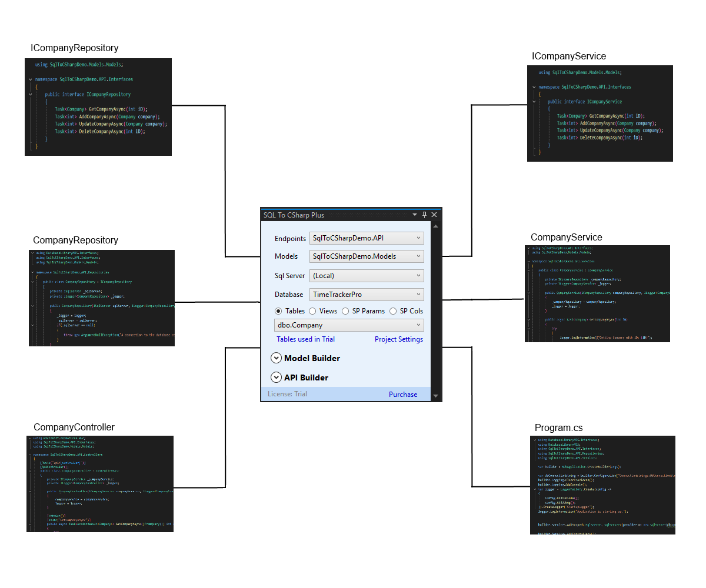Click the CompanyController heading label
This screenshot has height=588, width=706.
click(x=74, y=427)
